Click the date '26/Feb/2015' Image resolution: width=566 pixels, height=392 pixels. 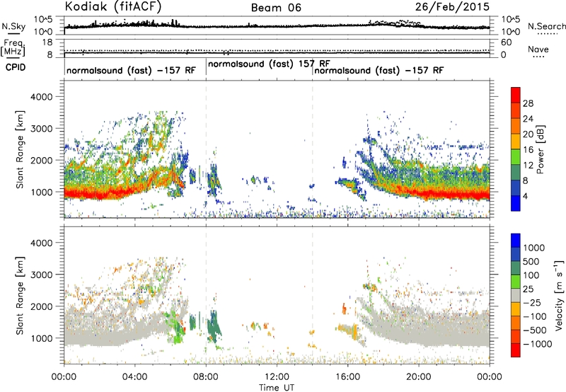(452, 6)
